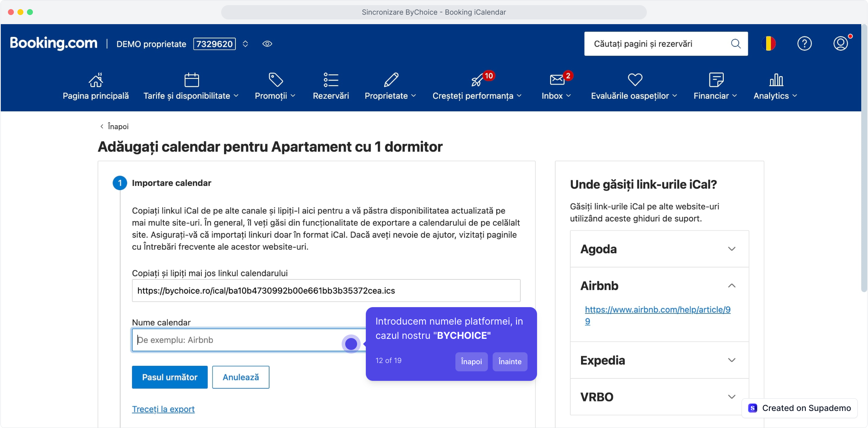The width and height of the screenshot is (868, 428).
Task: Click the help question mark icon
Action: click(804, 44)
